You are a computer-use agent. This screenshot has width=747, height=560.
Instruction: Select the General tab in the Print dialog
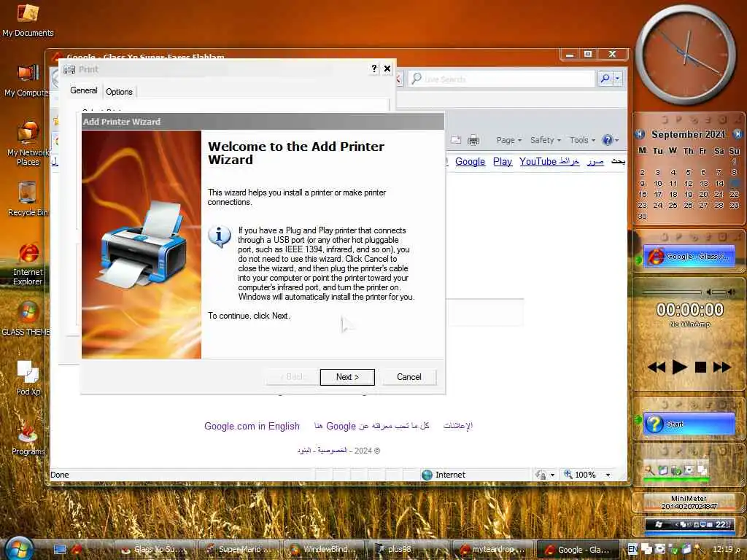click(x=83, y=90)
